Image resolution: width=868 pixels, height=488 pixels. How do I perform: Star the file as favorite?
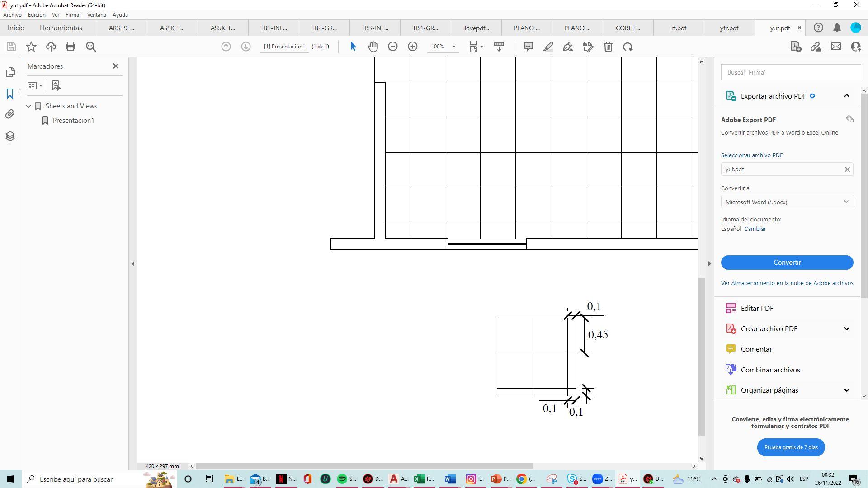pyautogui.click(x=31, y=47)
